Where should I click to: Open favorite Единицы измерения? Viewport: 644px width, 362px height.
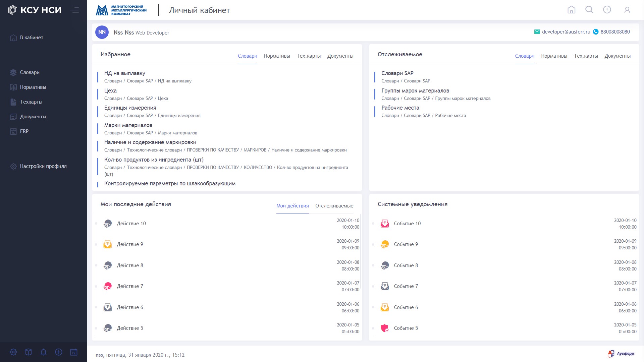tap(130, 108)
